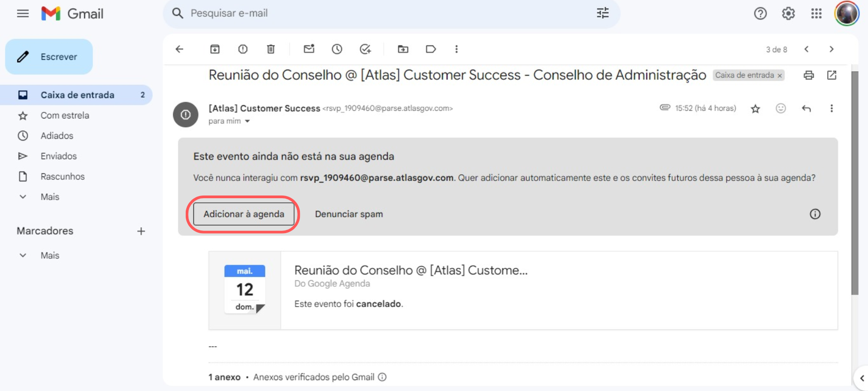Apply label icon in toolbar
The width and height of the screenshot is (868, 391).
pyautogui.click(x=431, y=49)
